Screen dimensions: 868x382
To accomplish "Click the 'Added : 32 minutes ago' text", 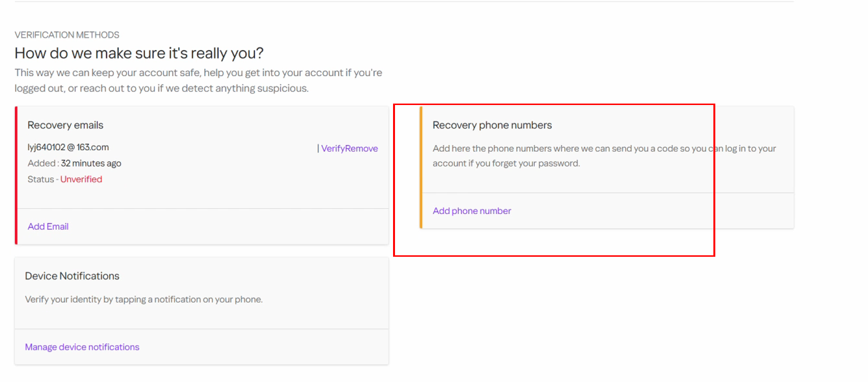I will tap(74, 163).
